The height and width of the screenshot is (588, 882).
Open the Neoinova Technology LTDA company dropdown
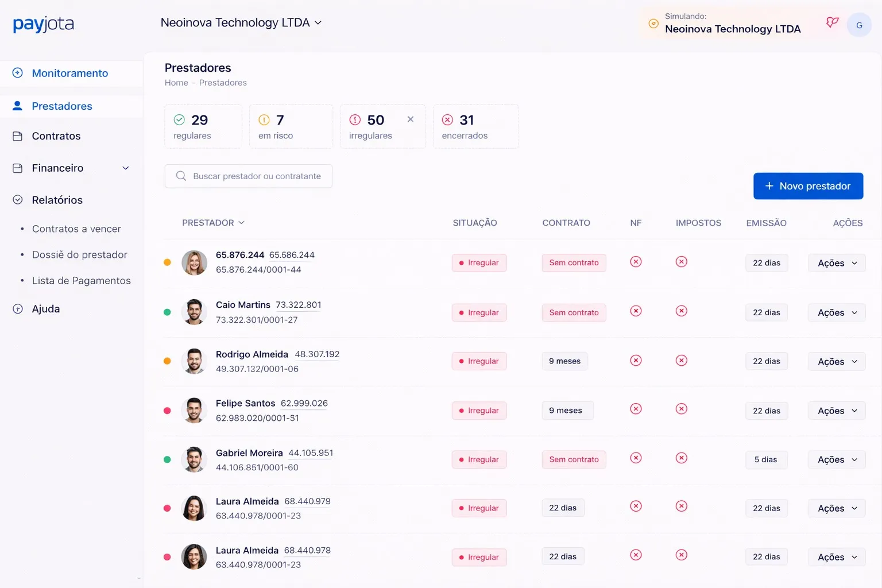tap(241, 22)
